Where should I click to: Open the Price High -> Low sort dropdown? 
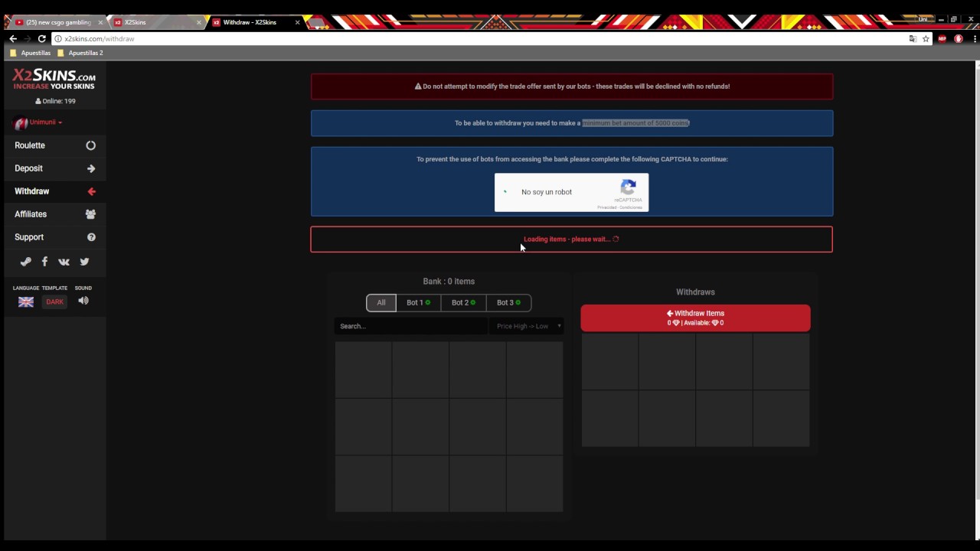[x=526, y=326]
